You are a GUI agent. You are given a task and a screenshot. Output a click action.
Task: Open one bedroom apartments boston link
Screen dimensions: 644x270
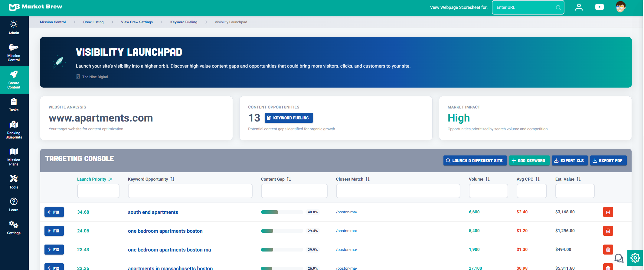165,231
